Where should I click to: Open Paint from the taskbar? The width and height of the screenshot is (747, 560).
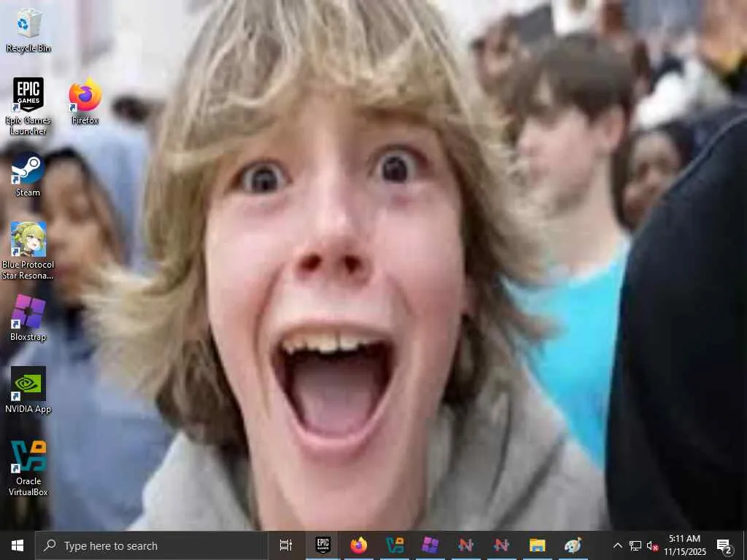tap(573, 545)
